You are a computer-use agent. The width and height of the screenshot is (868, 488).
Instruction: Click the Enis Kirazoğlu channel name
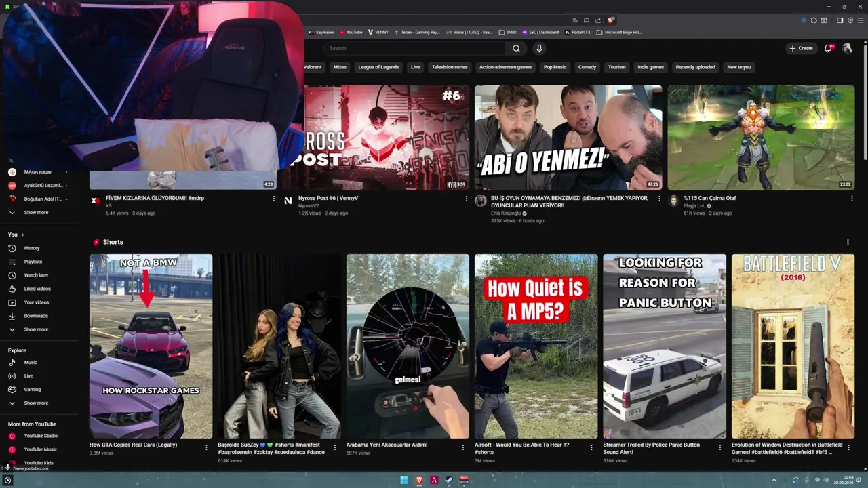coord(506,213)
